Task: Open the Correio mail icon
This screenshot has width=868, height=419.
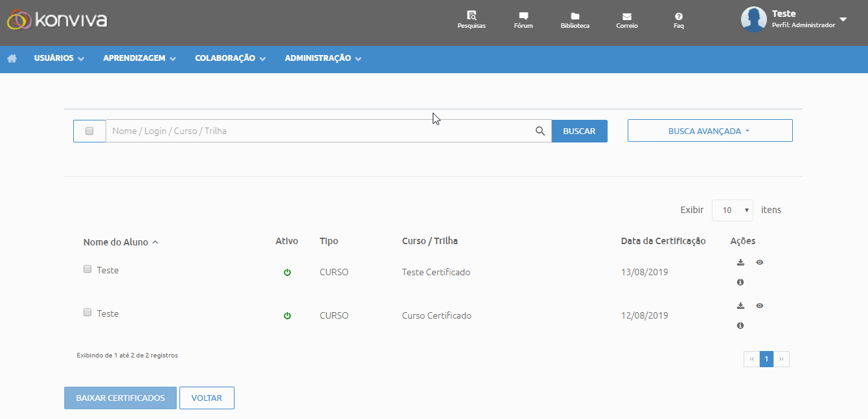Action: [626, 16]
